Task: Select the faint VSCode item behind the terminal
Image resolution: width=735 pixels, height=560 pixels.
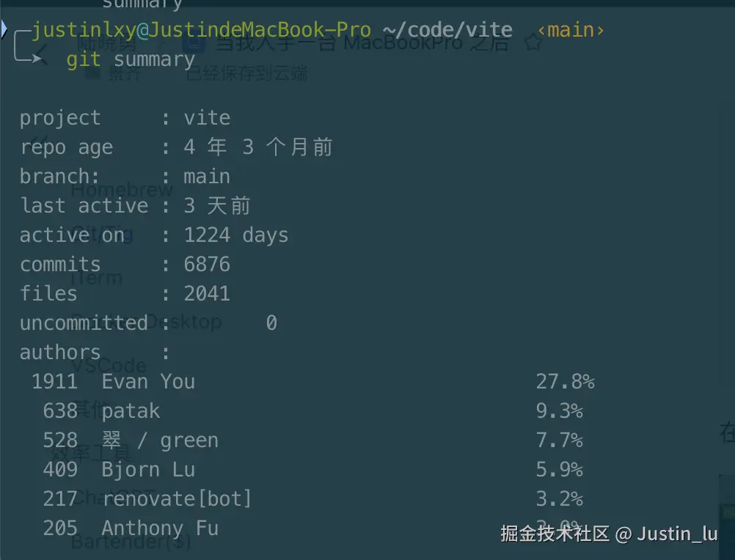Action: pyautogui.click(x=109, y=365)
